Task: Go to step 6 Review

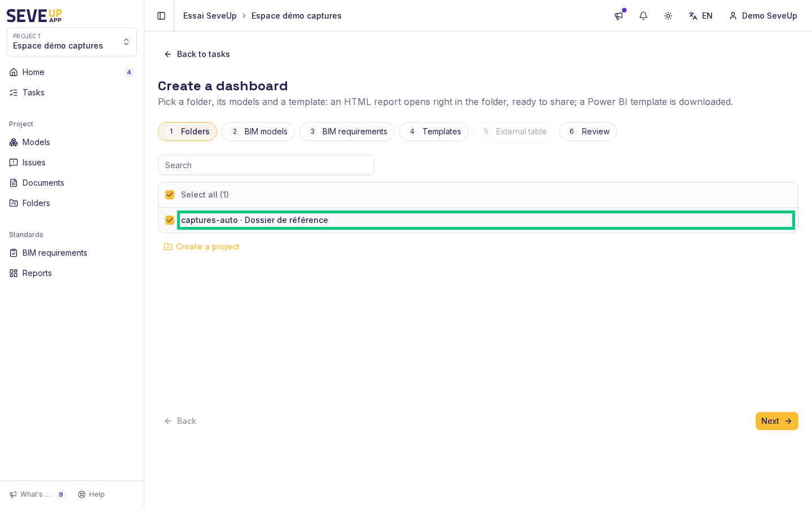Action: [x=588, y=132]
